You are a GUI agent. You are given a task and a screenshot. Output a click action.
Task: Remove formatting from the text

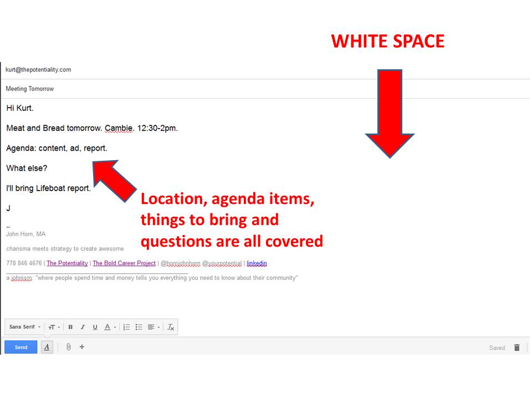click(171, 327)
